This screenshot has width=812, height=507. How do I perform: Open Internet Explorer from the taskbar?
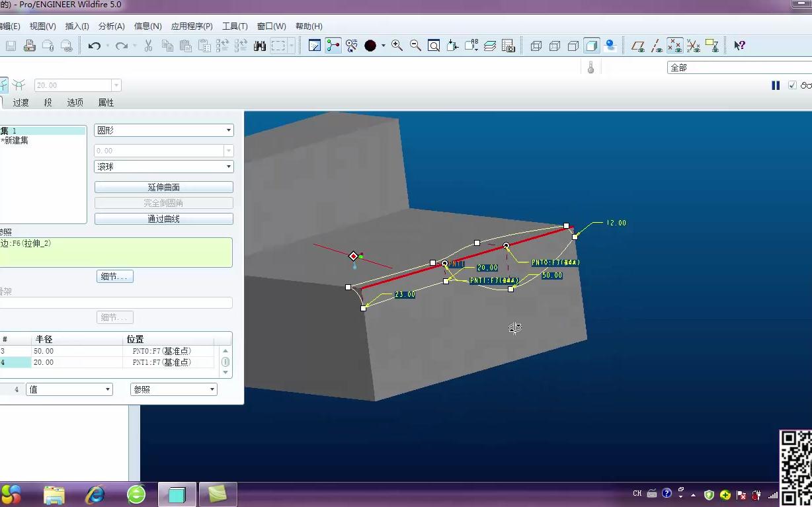click(95, 494)
